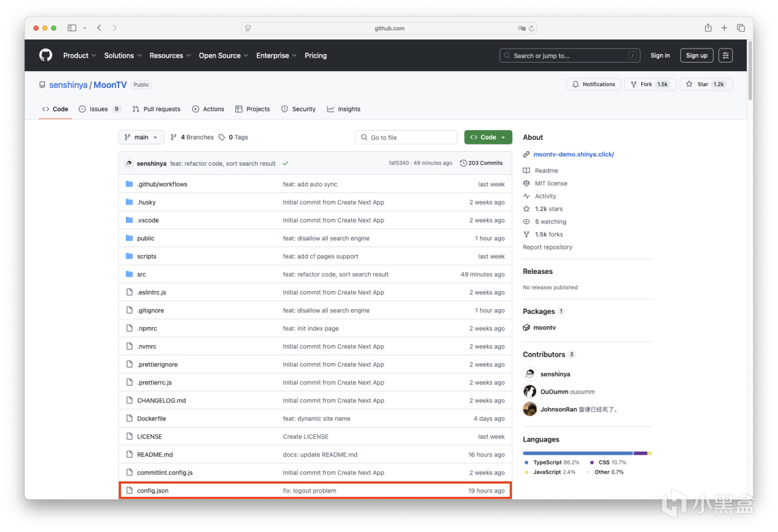
Task: Switch to the Security tab
Action: (298, 109)
